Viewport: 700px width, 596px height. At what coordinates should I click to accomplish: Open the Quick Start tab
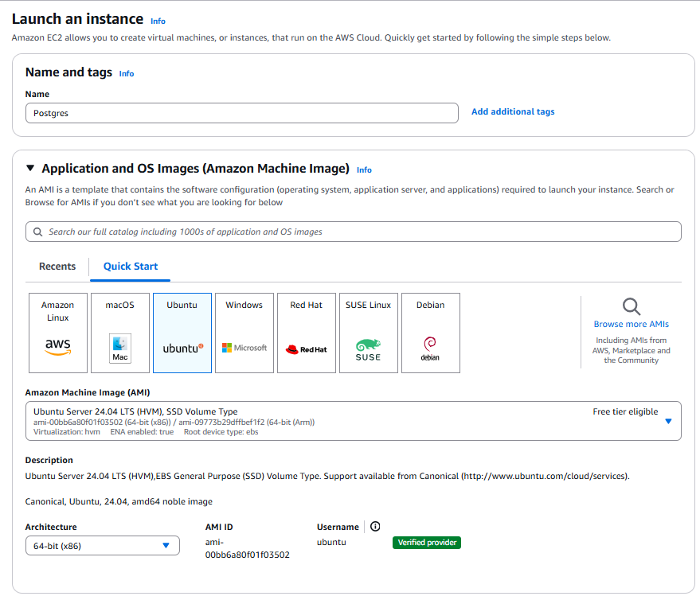point(129,267)
